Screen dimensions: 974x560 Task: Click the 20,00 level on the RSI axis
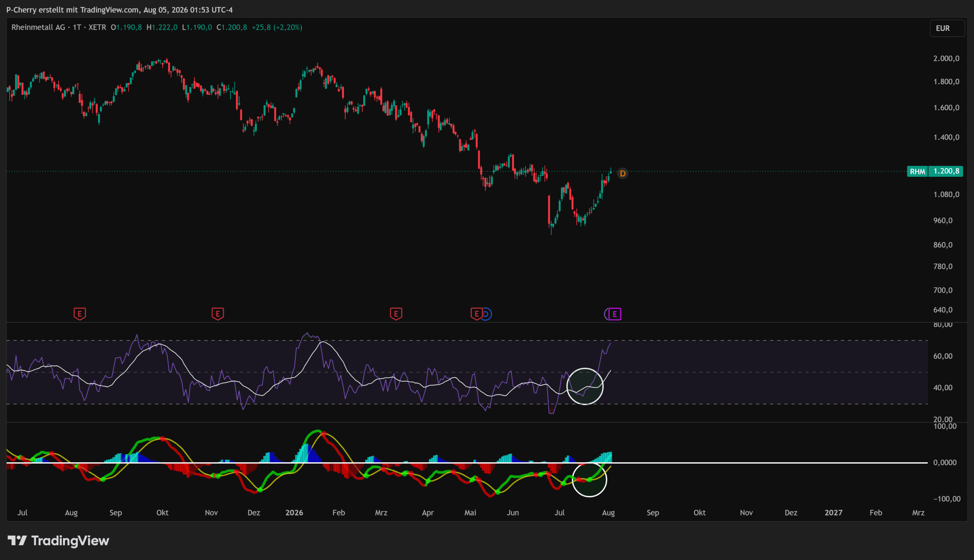tap(943, 419)
